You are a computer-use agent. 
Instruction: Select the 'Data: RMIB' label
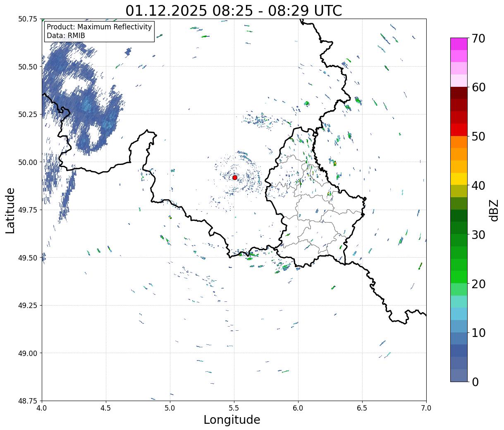(x=66, y=36)
